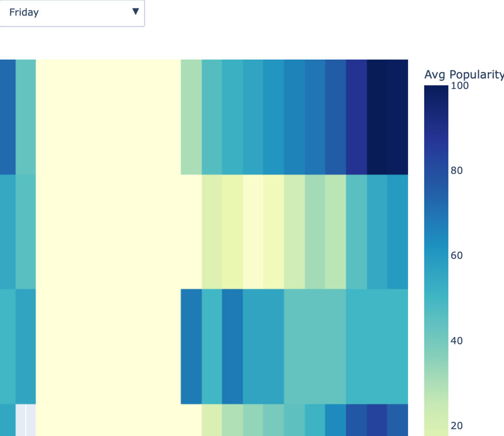Click the 60 tick label on the colorbar

[x=457, y=256]
